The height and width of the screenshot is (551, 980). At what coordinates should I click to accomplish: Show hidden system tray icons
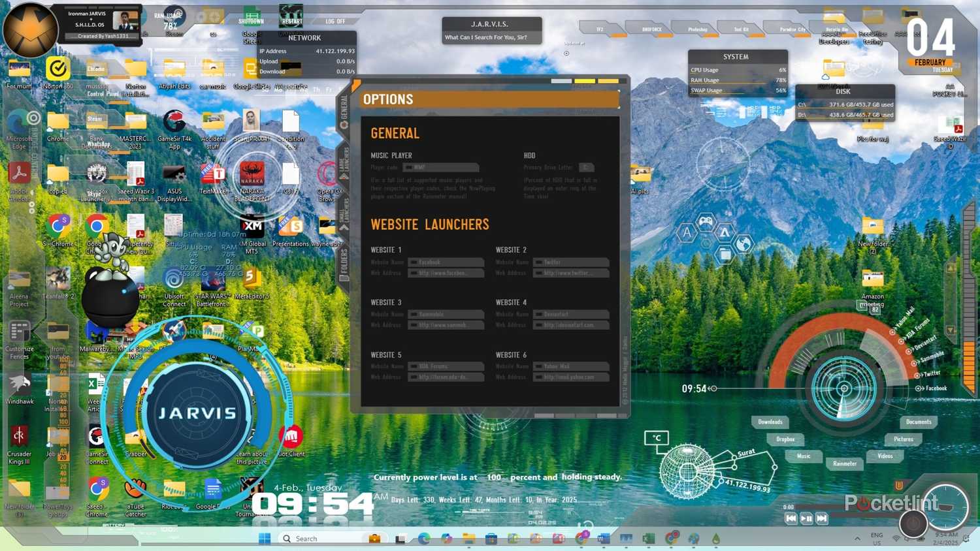(x=857, y=539)
